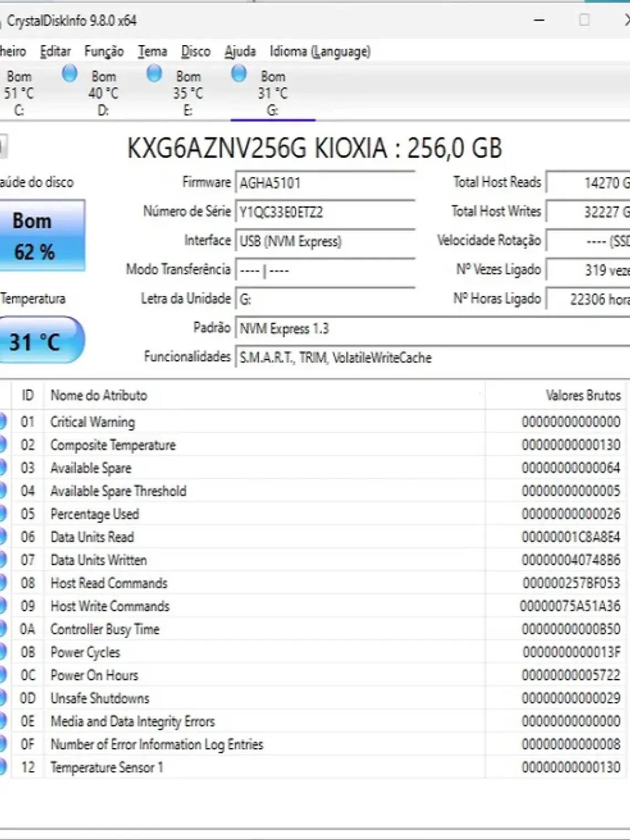Image resolution: width=630 pixels, height=840 pixels.
Task: Click the Padrão field NVM Express 1.3
Action: click(433, 328)
